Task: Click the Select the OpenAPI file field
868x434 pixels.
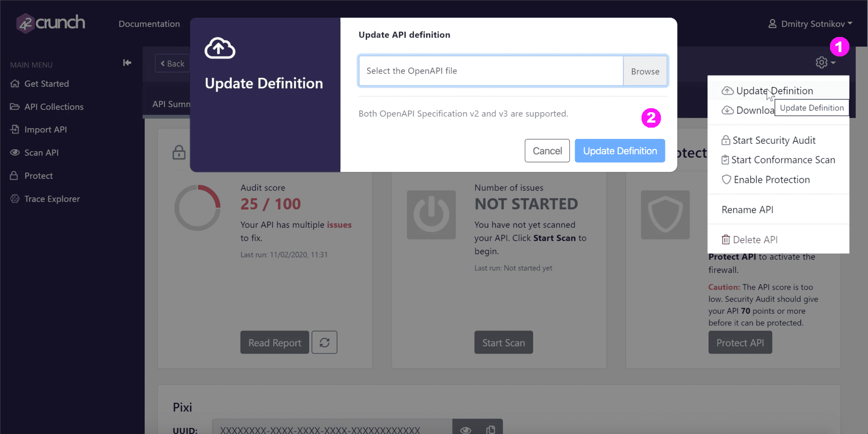Action: 491,71
